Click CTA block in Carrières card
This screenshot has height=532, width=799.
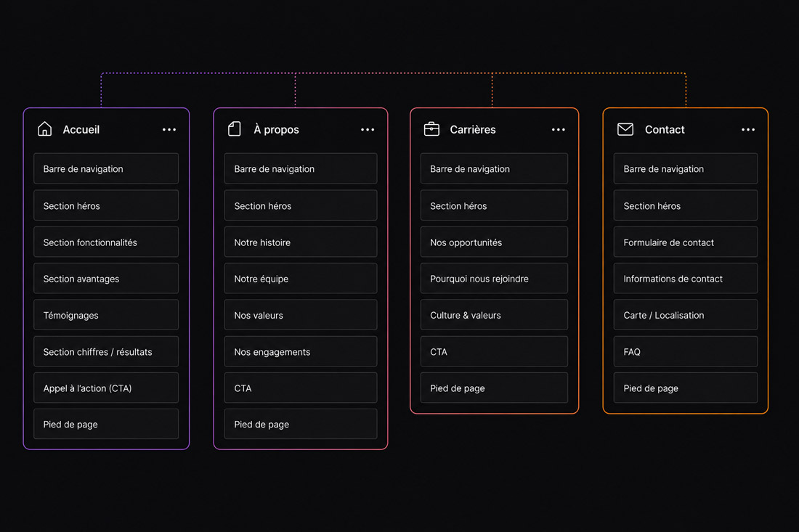pyautogui.click(x=494, y=352)
